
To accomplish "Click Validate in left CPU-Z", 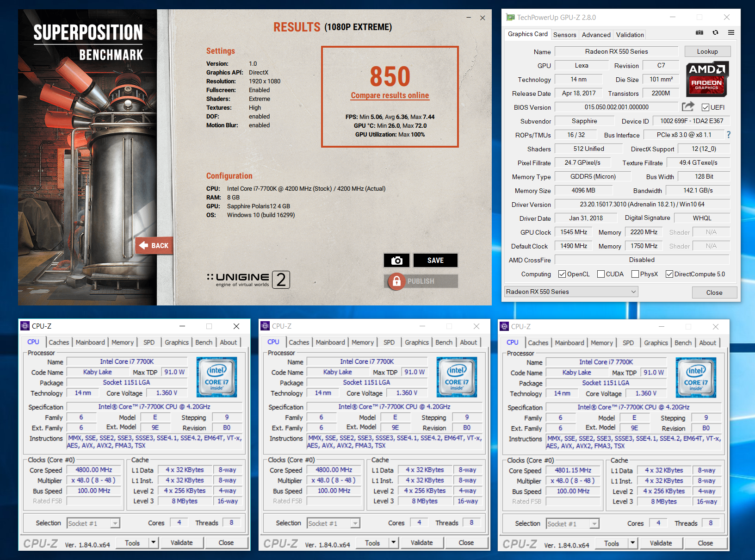I will pos(181,543).
